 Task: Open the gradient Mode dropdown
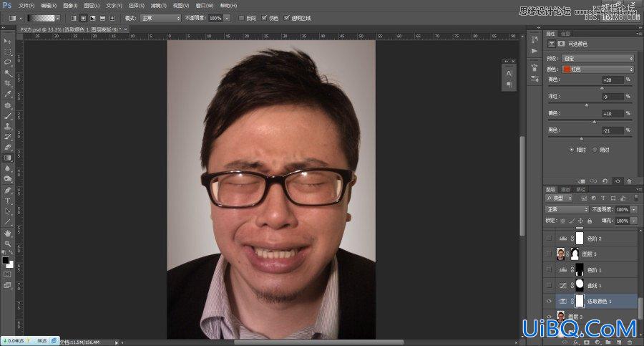pyautogui.click(x=160, y=18)
